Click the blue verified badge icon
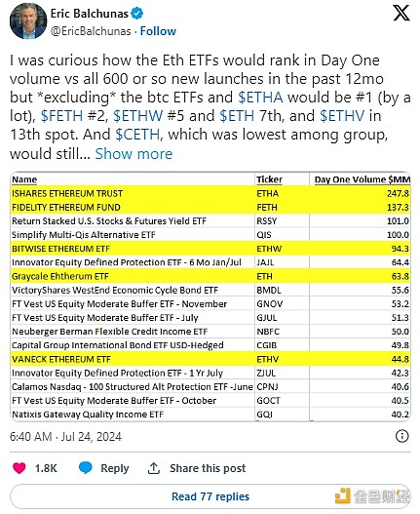The image size is (420, 514). tap(136, 14)
